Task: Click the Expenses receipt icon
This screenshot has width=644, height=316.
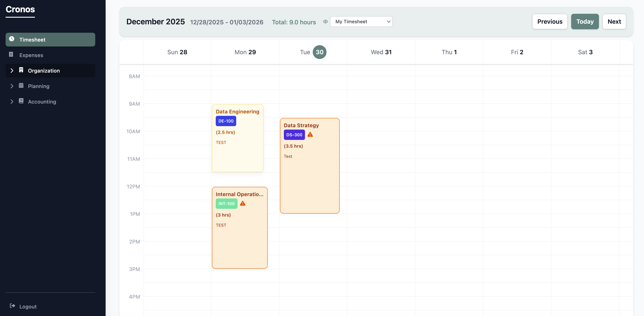Action: click(11, 55)
